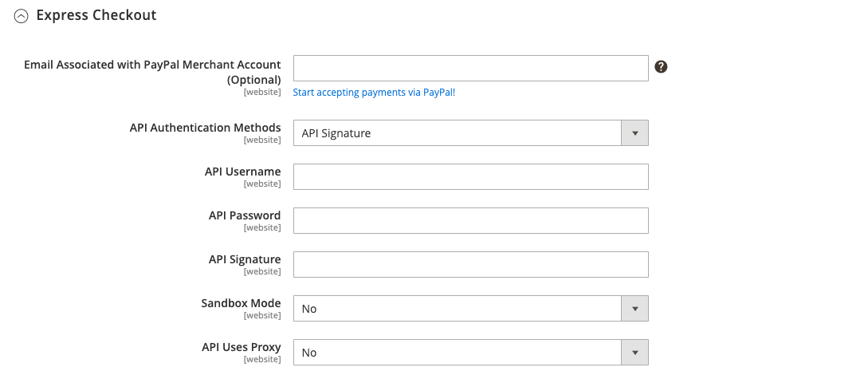The image size is (868, 379).
Task: Click the Email Associated with PayPal Merchant Account label
Action: (x=152, y=72)
